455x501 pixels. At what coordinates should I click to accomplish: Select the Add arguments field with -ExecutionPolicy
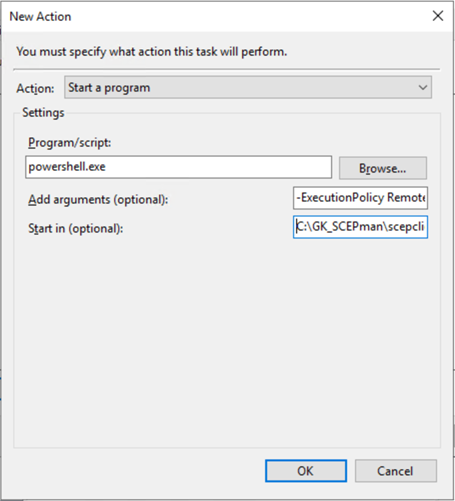[360, 198]
